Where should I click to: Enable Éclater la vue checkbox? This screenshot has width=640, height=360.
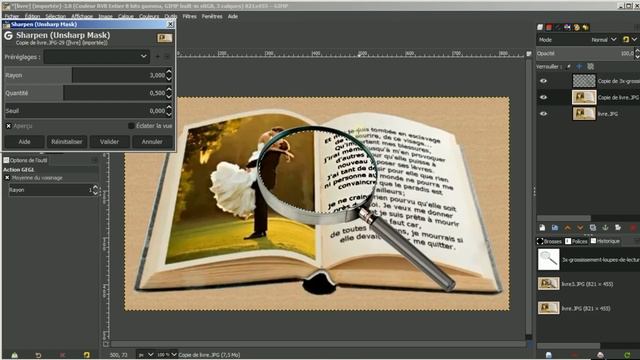[131, 126]
